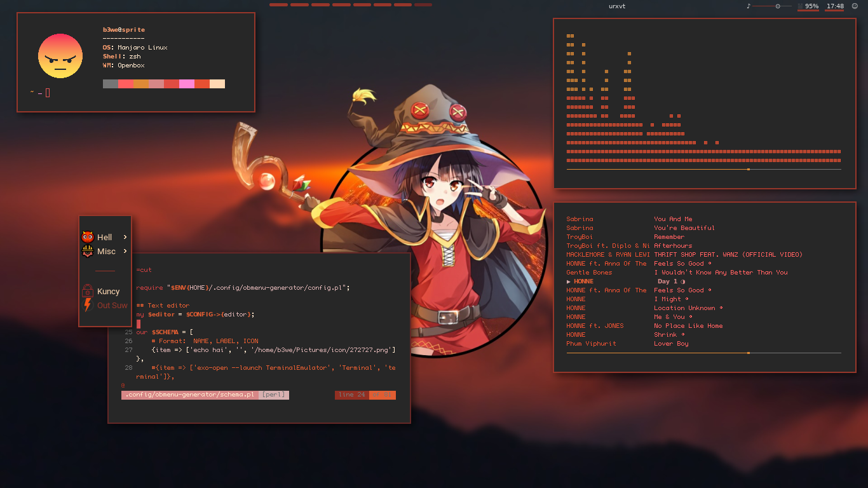Click the angry emoji in the neofetch terminal
Viewport: 868px width, 488px height.
click(x=60, y=56)
